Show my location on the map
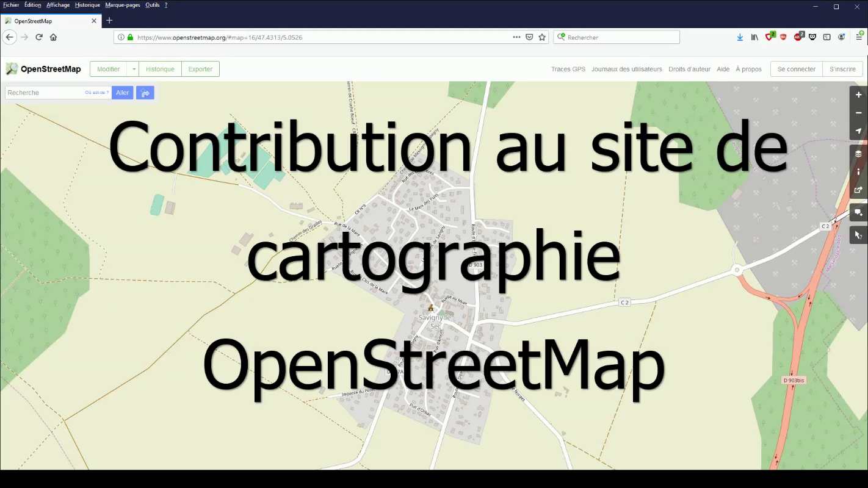868x488 pixels. [858, 131]
